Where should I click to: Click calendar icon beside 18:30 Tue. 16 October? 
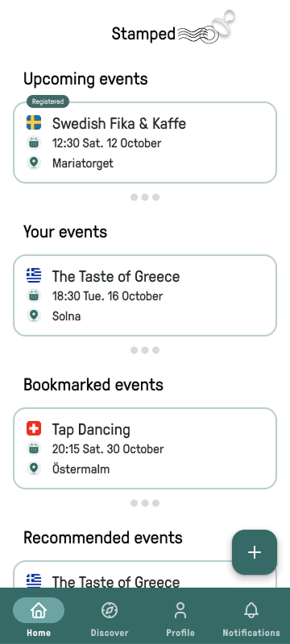point(34,295)
